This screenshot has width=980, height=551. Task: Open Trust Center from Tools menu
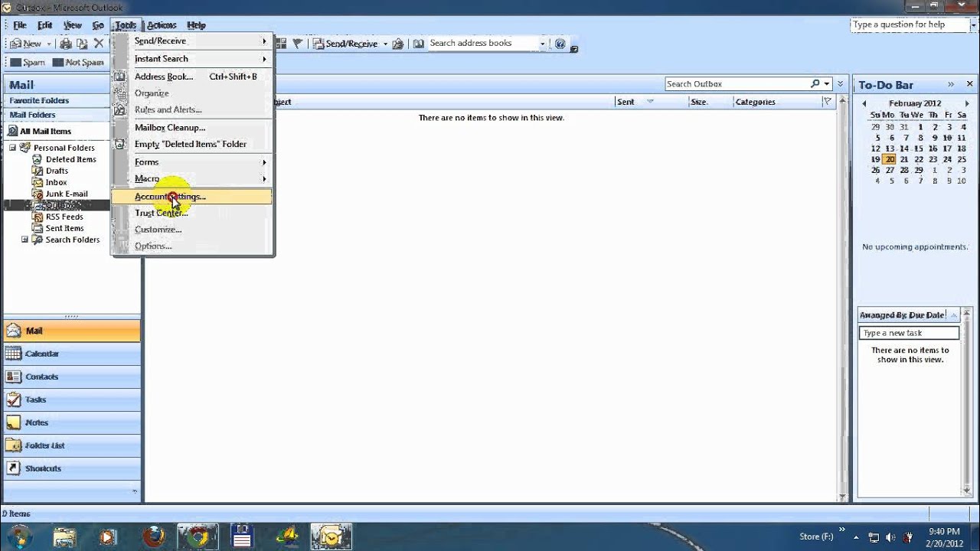[x=192, y=213]
